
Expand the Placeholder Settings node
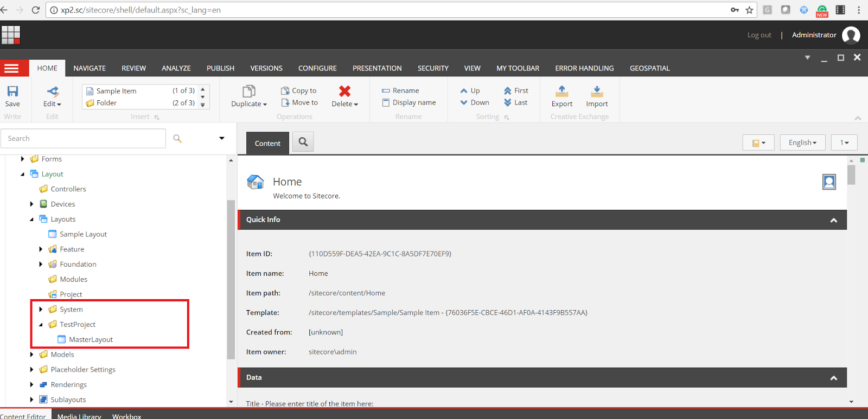pyautogui.click(x=31, y=370)
